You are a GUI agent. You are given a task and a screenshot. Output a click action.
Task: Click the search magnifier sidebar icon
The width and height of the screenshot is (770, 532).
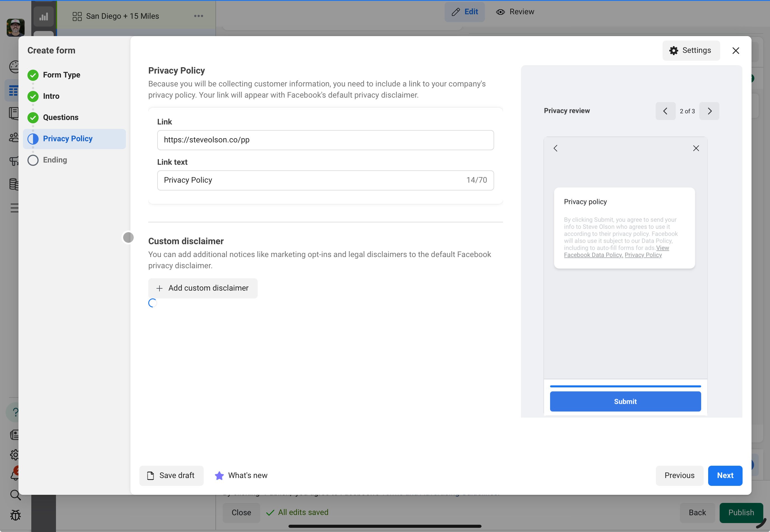[x=15, y=495]
